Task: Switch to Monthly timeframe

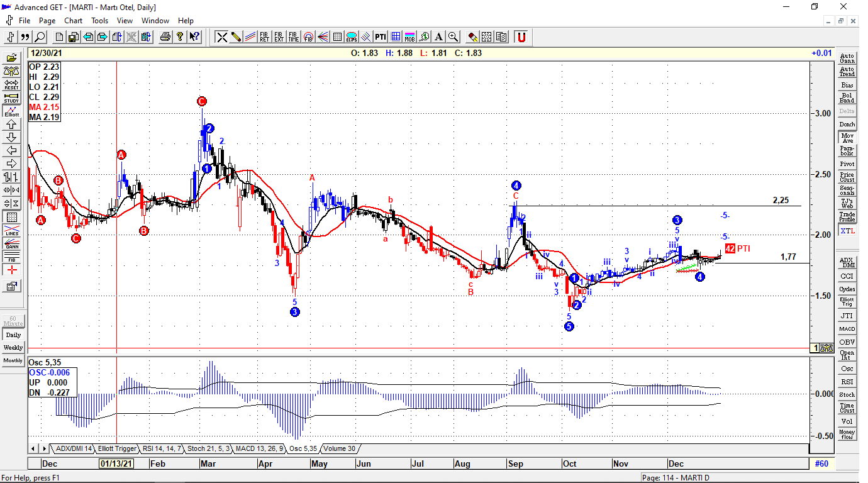Action: click(x=13, y=360)
